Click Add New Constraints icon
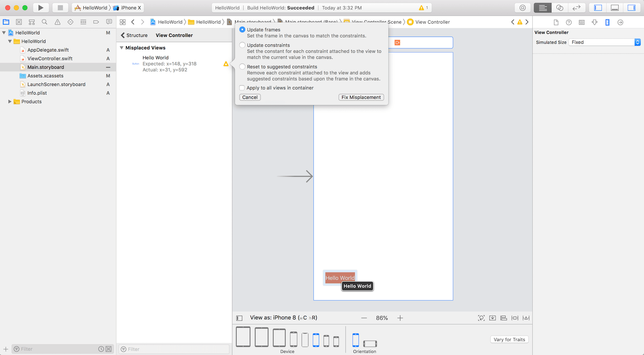This screenshot has width=644, height=355. pyautogui.click(x=515, y=318)
